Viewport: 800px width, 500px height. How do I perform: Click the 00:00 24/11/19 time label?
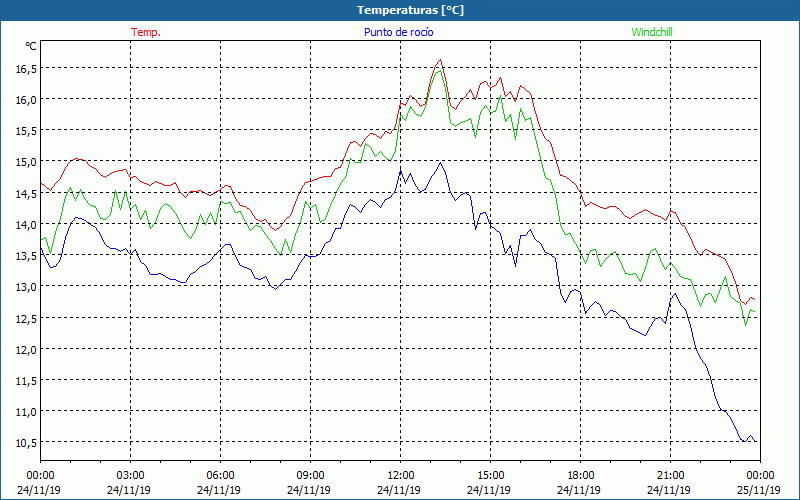coord(39,483)
